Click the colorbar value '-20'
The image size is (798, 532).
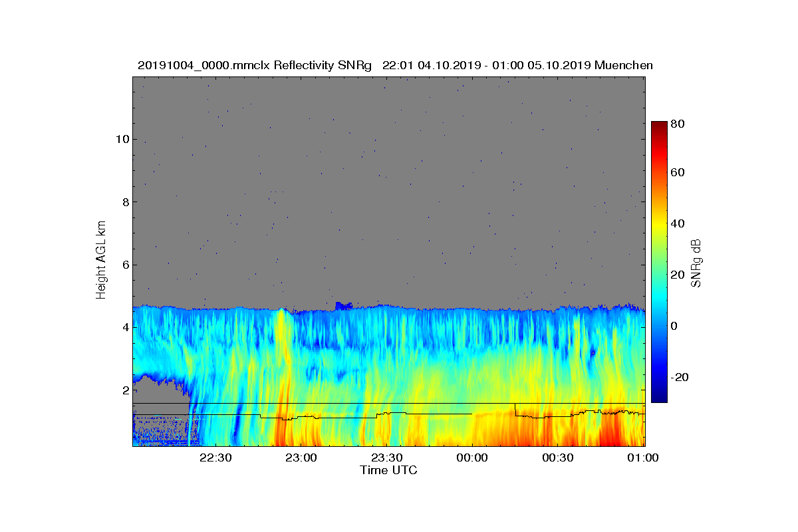point(680,377)
